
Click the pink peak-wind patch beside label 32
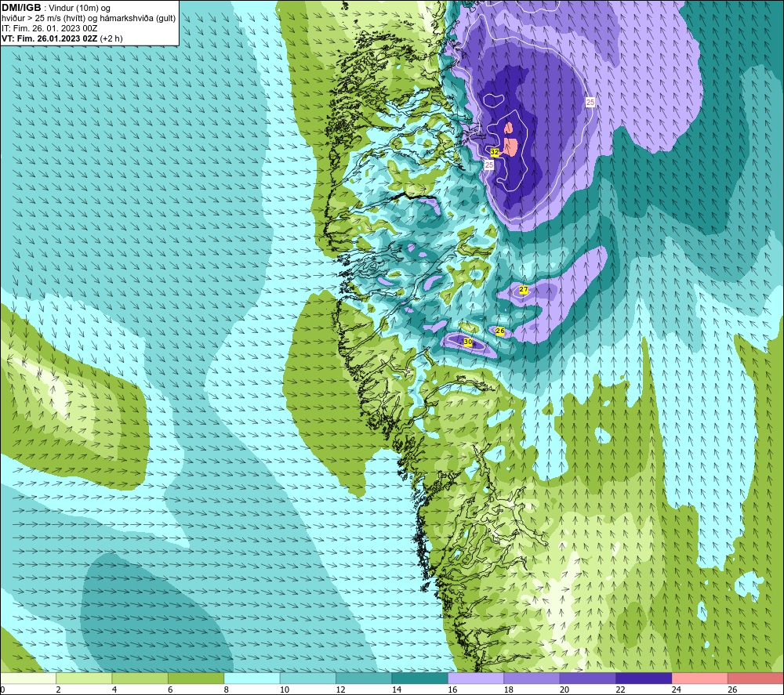pyautogui.click(x=510, y=147)
